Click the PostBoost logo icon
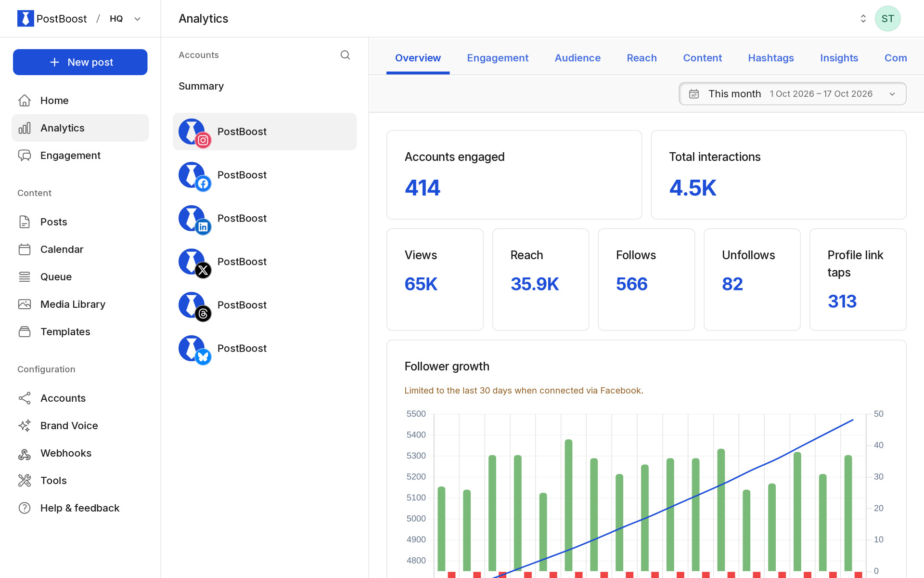Screen dimensions: 924x578 (26, 18)
